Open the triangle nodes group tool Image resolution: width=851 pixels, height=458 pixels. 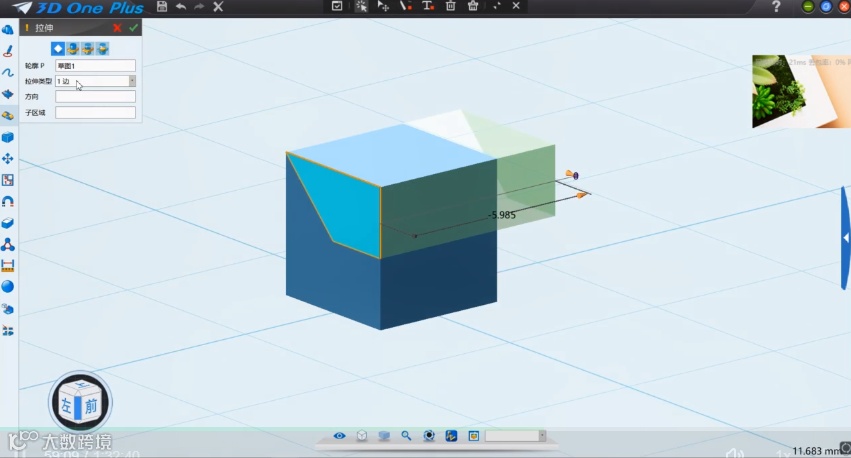coord(8,245)
